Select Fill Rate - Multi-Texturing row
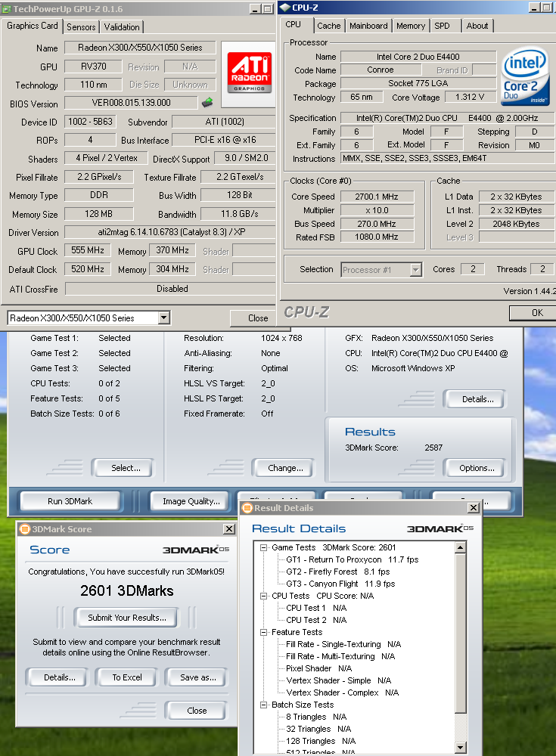The width and height of the screenshot is (556, 756). 340,656
